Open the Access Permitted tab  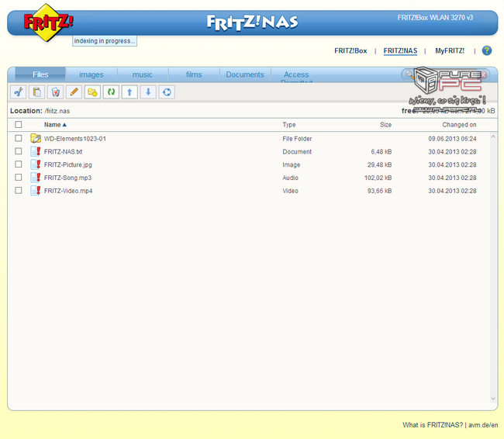[x=296, y=75]
